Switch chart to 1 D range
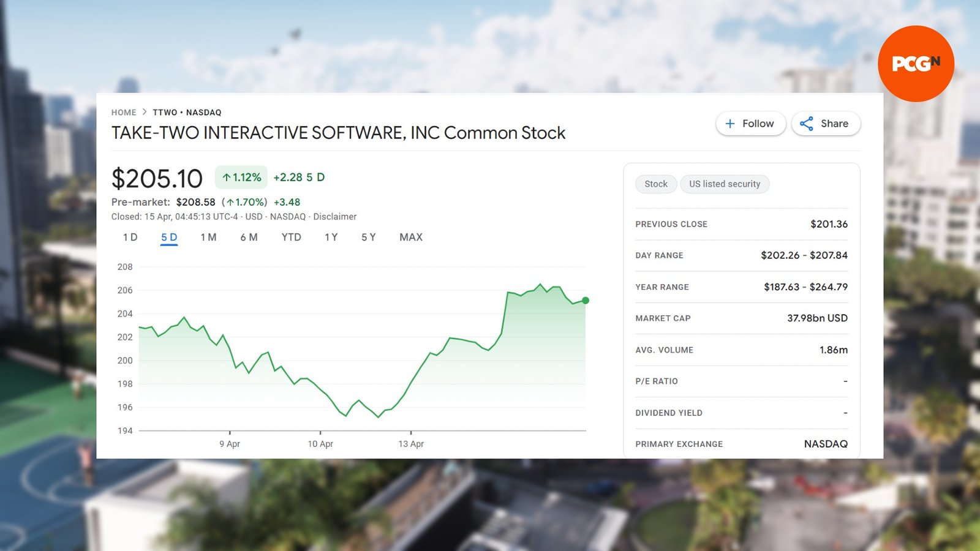 click(130, 238)
